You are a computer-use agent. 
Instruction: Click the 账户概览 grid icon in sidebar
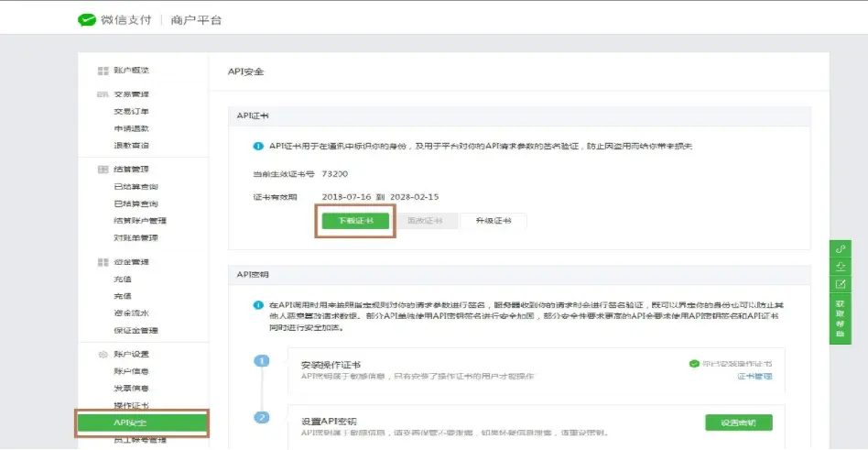(103, 71)
